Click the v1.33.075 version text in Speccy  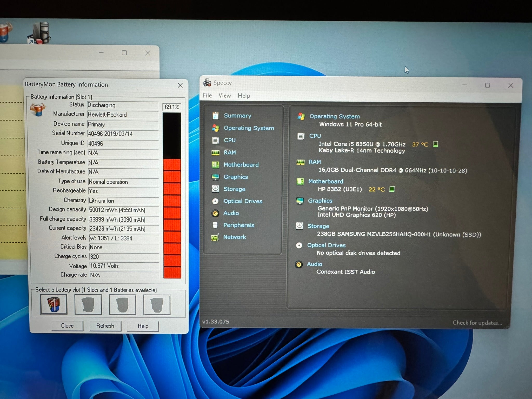click(216, 322)
